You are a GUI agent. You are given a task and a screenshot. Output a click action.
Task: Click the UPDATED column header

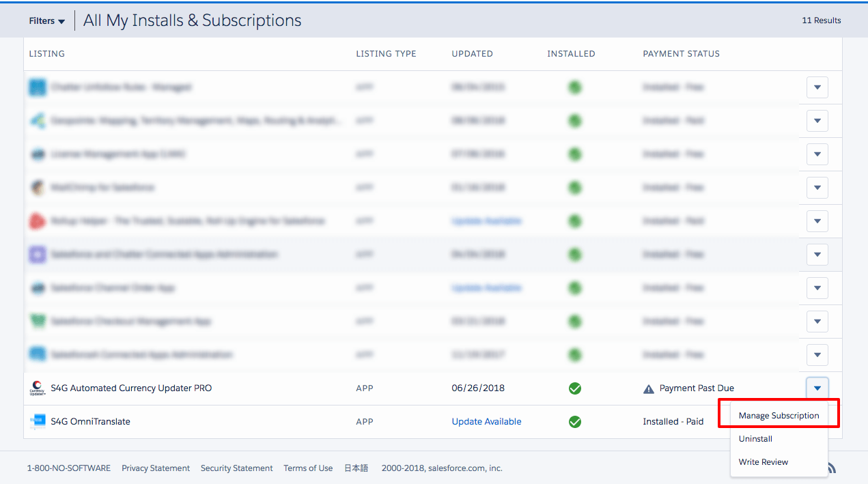tap(472, 54)
